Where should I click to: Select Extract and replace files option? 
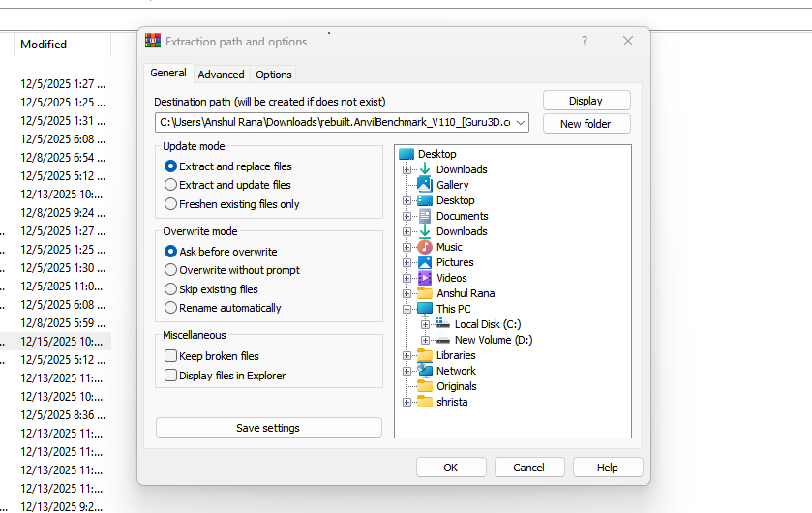(x=170, y=166)
